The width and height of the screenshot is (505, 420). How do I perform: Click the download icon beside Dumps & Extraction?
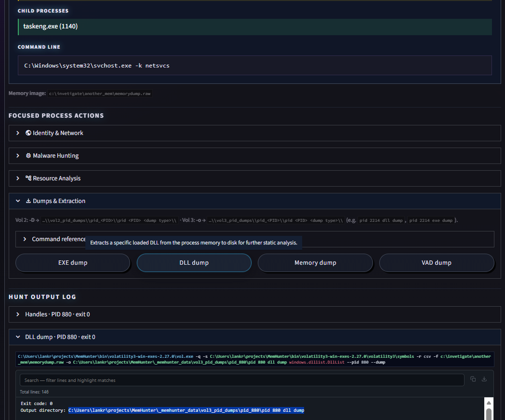click(x=28, y=201)
